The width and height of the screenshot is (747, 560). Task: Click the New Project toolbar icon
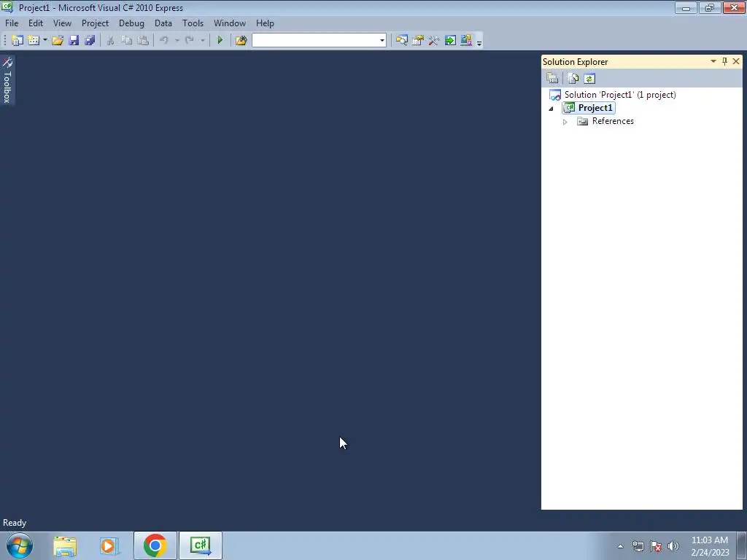pyautogui.click(x=18, y=41)
